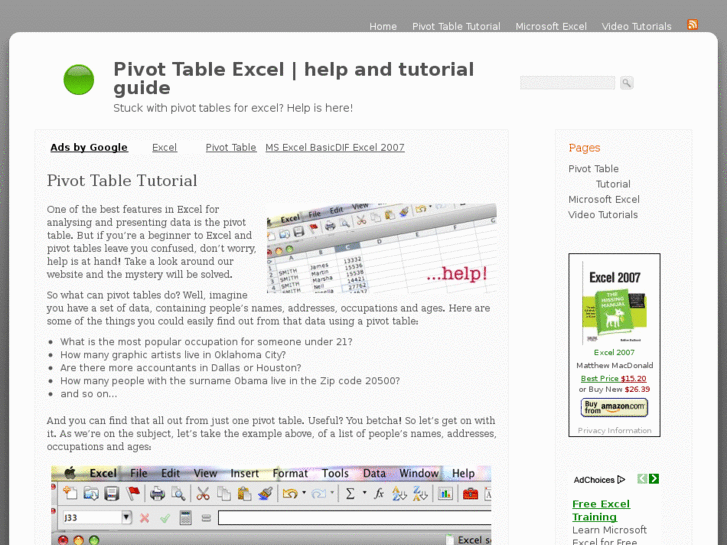Show next ad with green right arrow
727x545 pixels.
click(x=654, y=479)
